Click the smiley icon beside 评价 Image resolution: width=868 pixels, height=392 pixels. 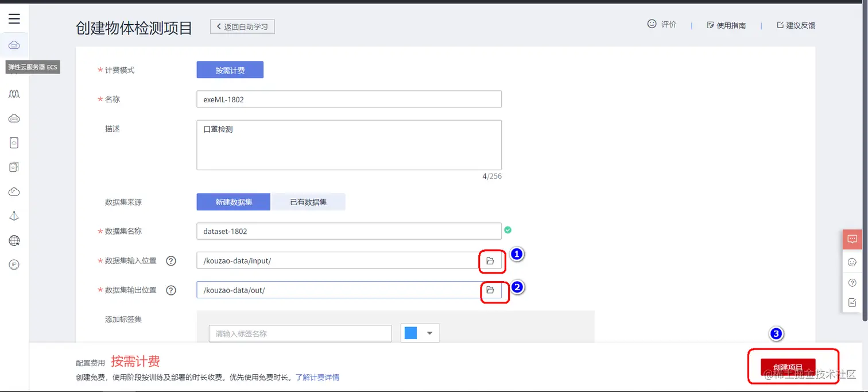(652, 24)
